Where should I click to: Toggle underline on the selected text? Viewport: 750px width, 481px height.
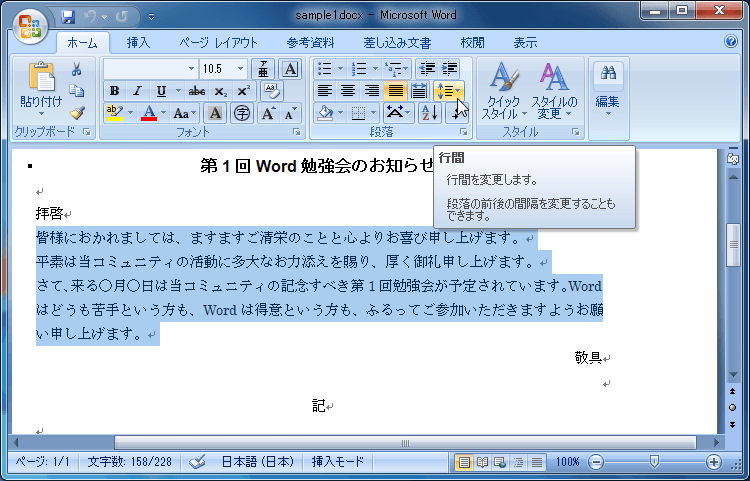coord(161,91)
